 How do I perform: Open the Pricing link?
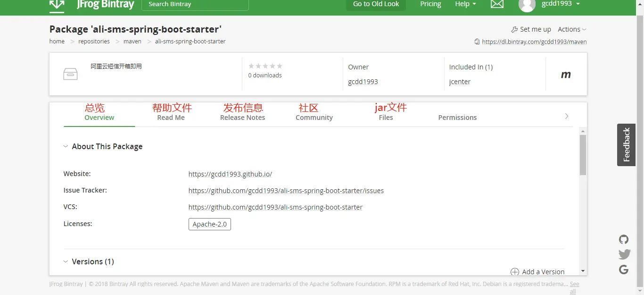tap(430, 4)
